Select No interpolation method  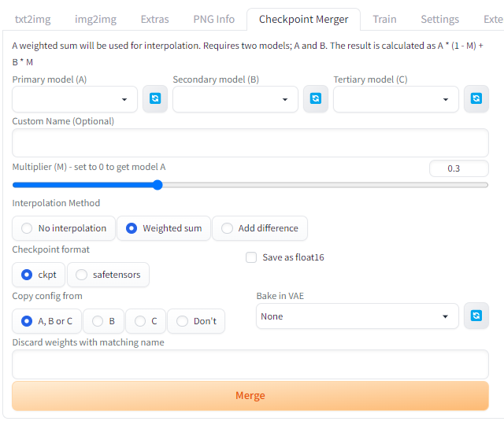tap(64, 228)
